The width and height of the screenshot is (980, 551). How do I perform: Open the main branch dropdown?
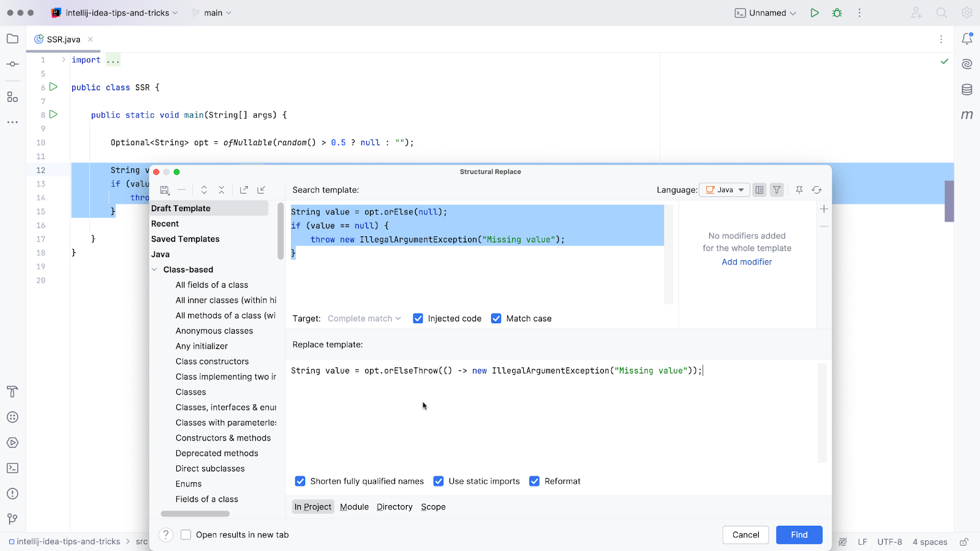[x=212, y=13]
